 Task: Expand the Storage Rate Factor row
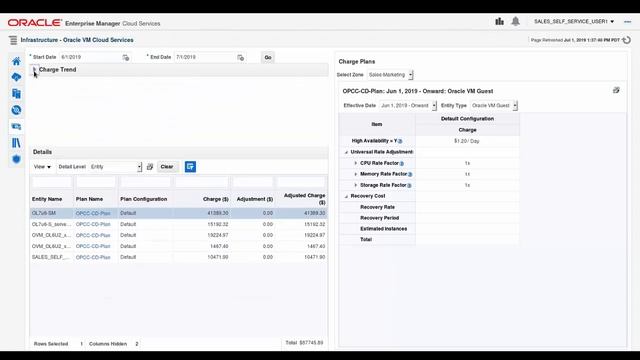click(356, 185)
